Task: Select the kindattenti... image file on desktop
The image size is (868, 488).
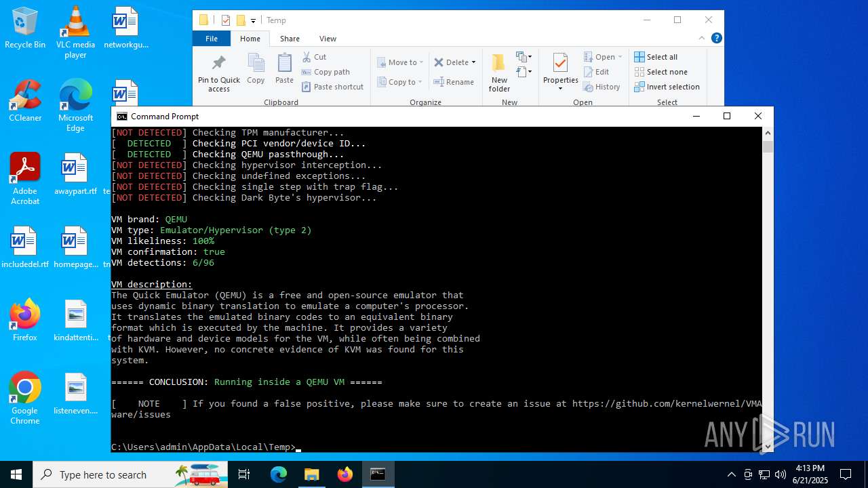Action: (x=75, y=321)
